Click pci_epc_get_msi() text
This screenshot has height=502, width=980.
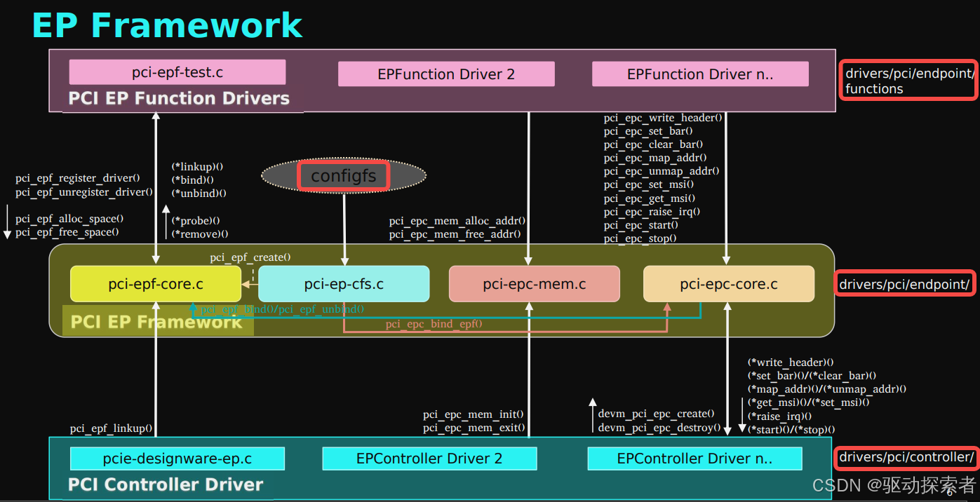pyautogui.click(x=650, y=198)
